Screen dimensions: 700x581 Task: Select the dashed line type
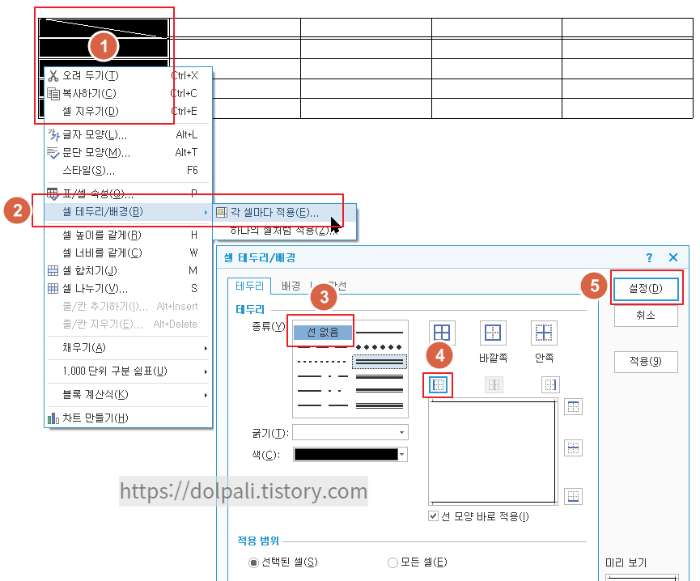tap(322, 347)
